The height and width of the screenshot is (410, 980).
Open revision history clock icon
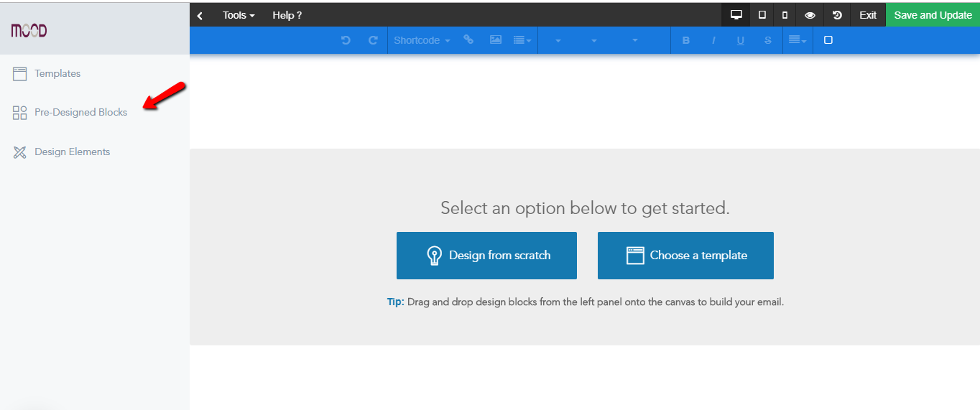tap(837, 15)
